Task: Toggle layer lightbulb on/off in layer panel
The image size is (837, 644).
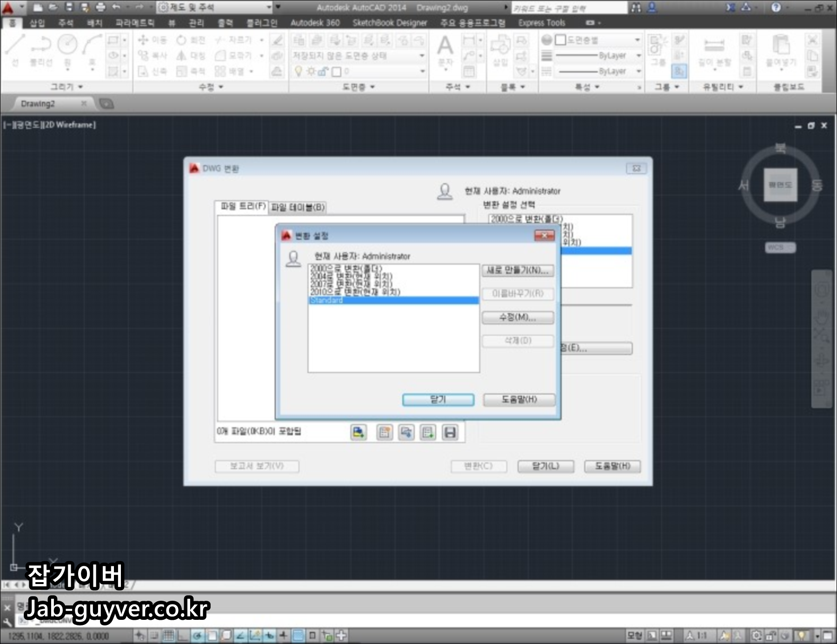Action: coord(299,71)
